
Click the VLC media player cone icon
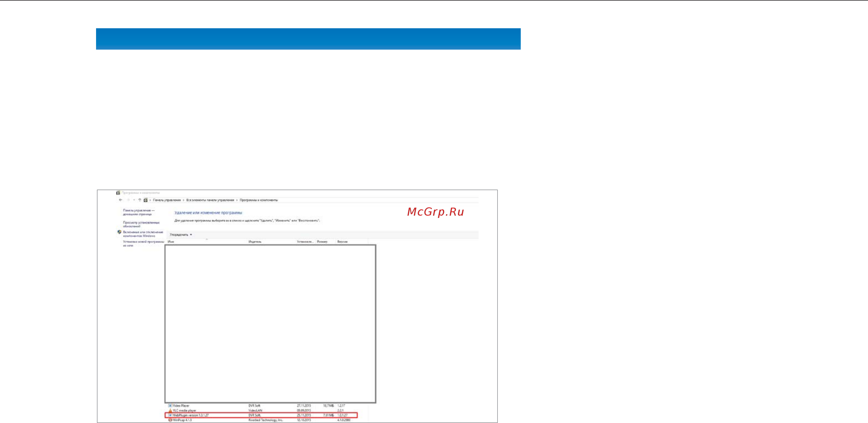(x=170, y=411)
